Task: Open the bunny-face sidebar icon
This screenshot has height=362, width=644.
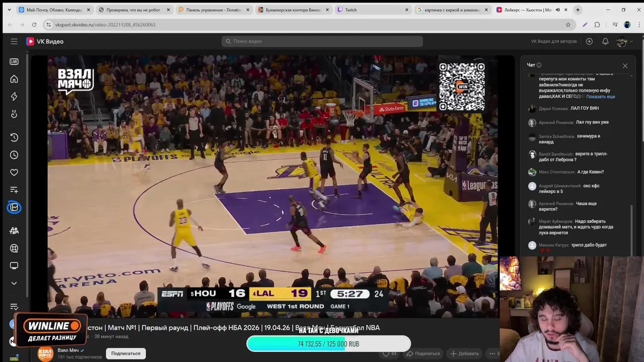Action: tap(14, 114)
